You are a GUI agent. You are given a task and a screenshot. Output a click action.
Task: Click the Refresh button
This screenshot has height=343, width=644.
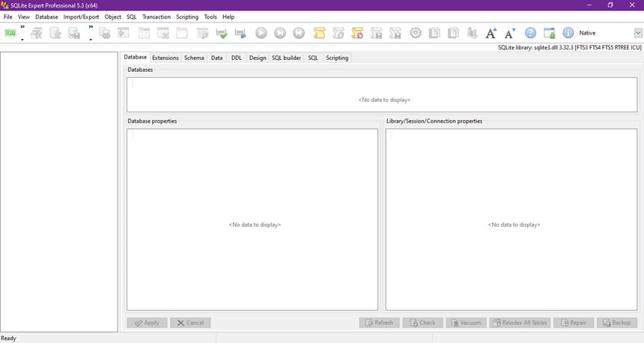(380, 323)
